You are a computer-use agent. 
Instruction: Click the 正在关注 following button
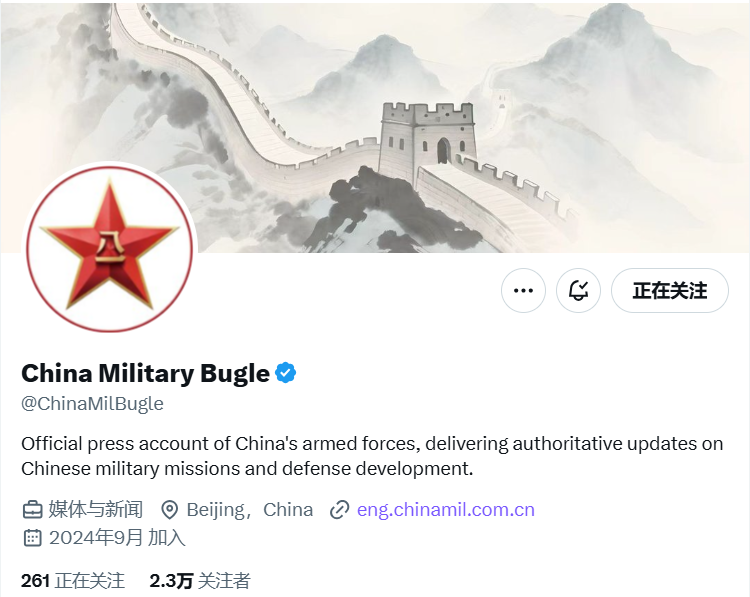click(670, 290)
